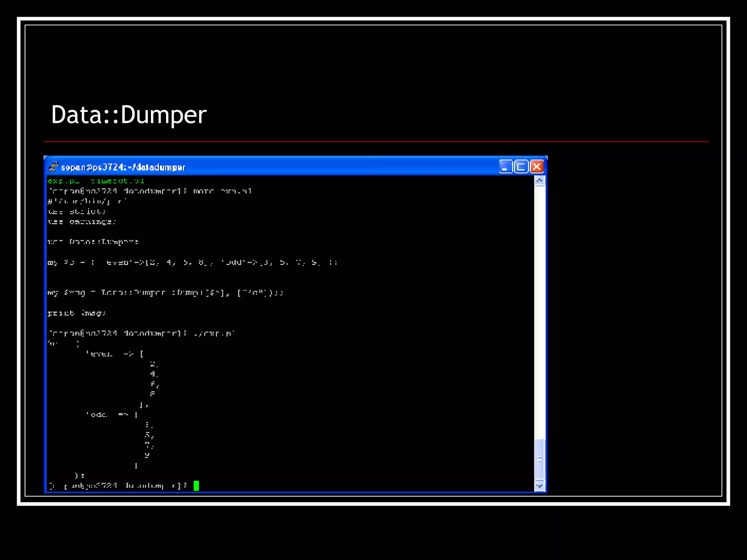Click the 'odd' => [ output line
The height and width of the screenshot is (560, 747).
[112, 415]
